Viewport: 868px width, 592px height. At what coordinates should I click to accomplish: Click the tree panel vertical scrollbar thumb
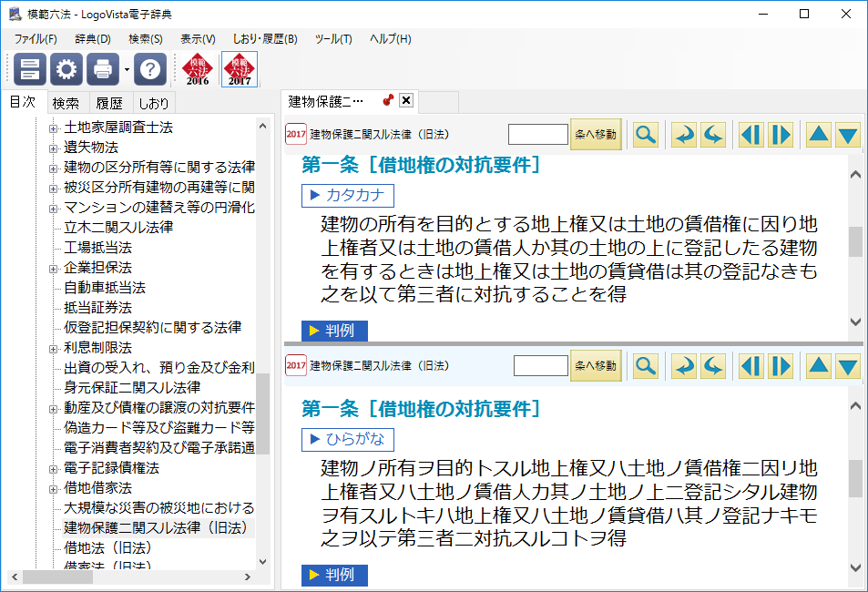[263, 413]
